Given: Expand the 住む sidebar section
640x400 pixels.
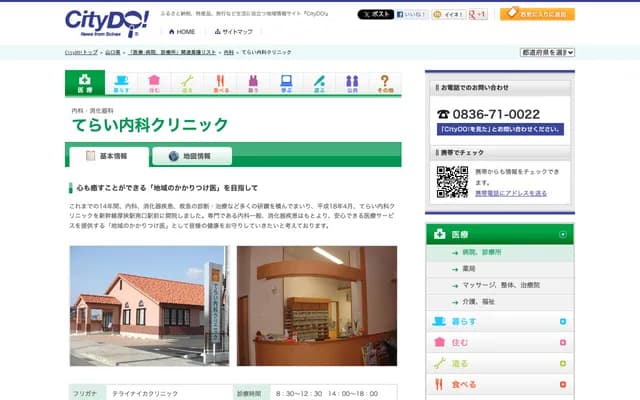Looking at the screenshot, I should [563, 342].
